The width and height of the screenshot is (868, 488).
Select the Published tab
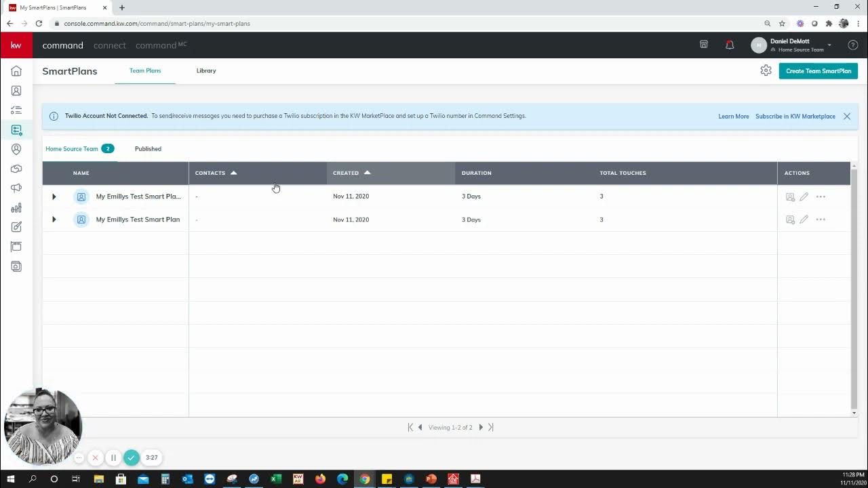148,149
